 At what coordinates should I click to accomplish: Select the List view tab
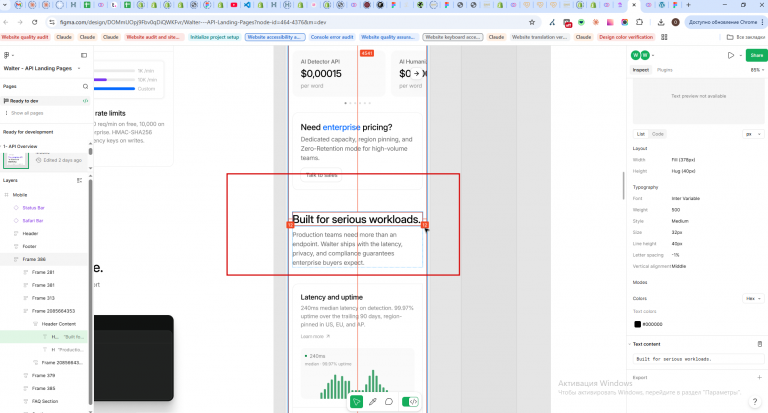(641, 134)
